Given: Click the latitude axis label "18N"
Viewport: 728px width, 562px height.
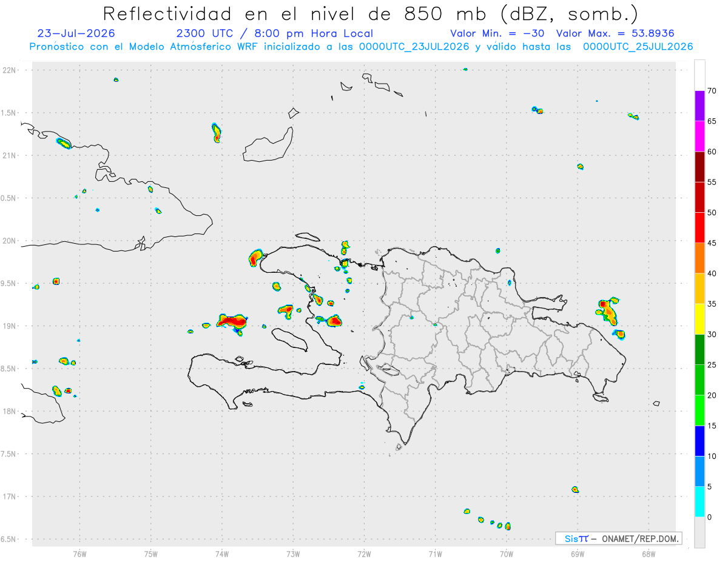Looking at the screenshot, I should coord(10,411).
